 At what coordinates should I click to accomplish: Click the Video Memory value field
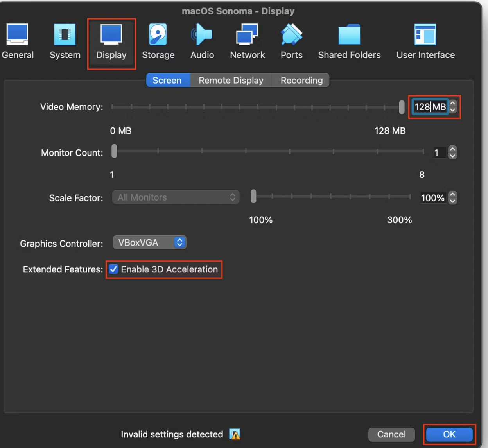[430, 107]
